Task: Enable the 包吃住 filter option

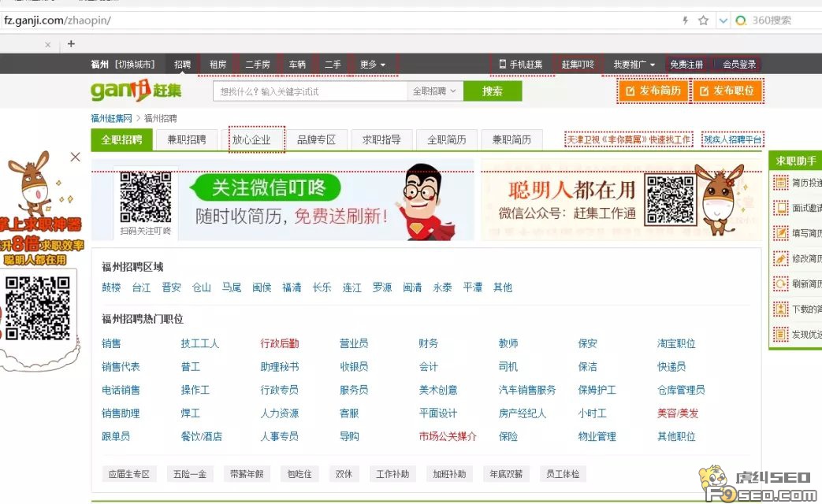Action: click(x=299, y=474)
